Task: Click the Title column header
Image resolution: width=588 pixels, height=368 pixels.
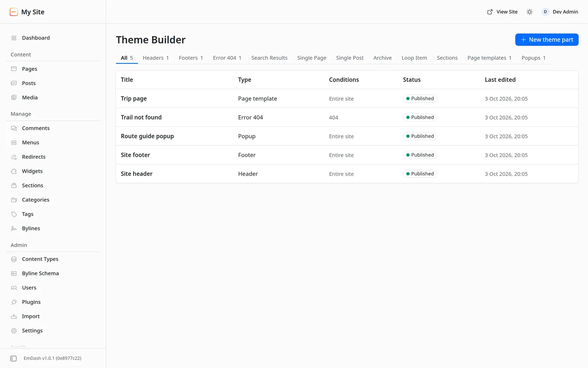Action: (127, 80)
